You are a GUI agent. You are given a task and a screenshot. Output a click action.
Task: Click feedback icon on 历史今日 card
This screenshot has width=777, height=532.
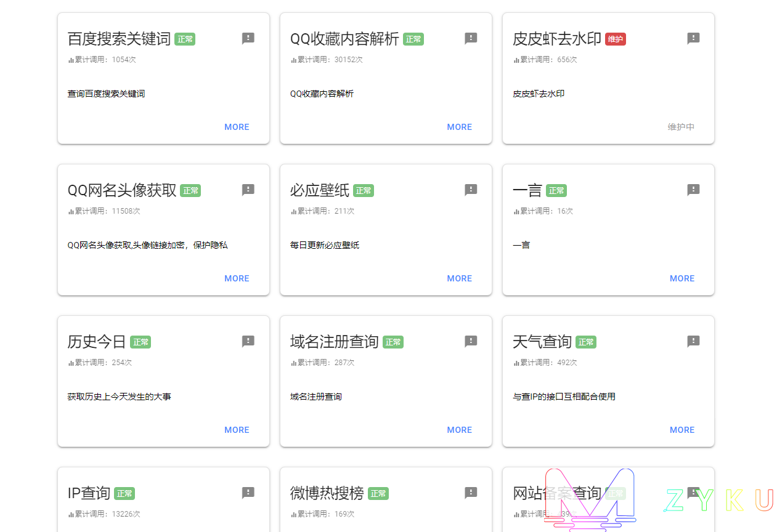pyautogui.click(x=248, y=342)
